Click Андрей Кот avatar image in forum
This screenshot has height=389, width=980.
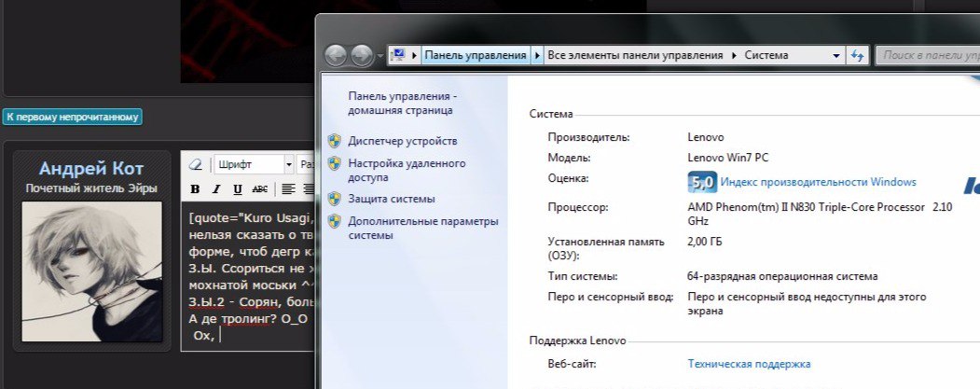[92, 271]
